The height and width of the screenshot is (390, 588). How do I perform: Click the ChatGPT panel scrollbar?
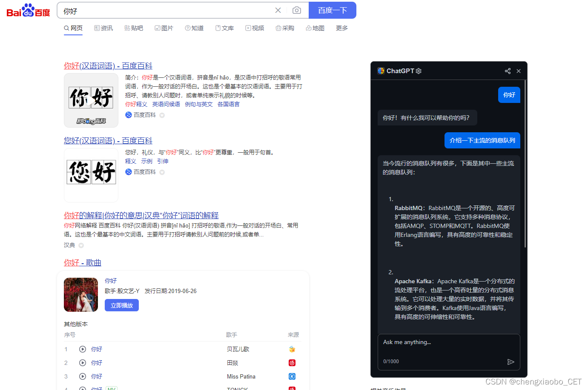tap(525, 164)
